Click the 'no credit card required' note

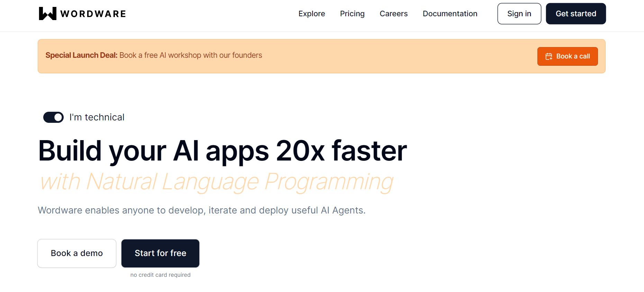click(161, 275)
